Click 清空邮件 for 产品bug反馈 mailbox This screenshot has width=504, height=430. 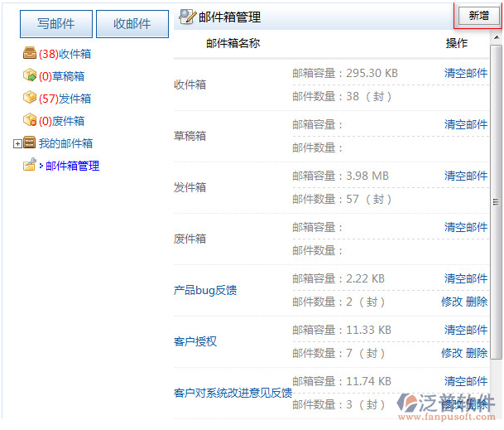click(x=466, y=278)
